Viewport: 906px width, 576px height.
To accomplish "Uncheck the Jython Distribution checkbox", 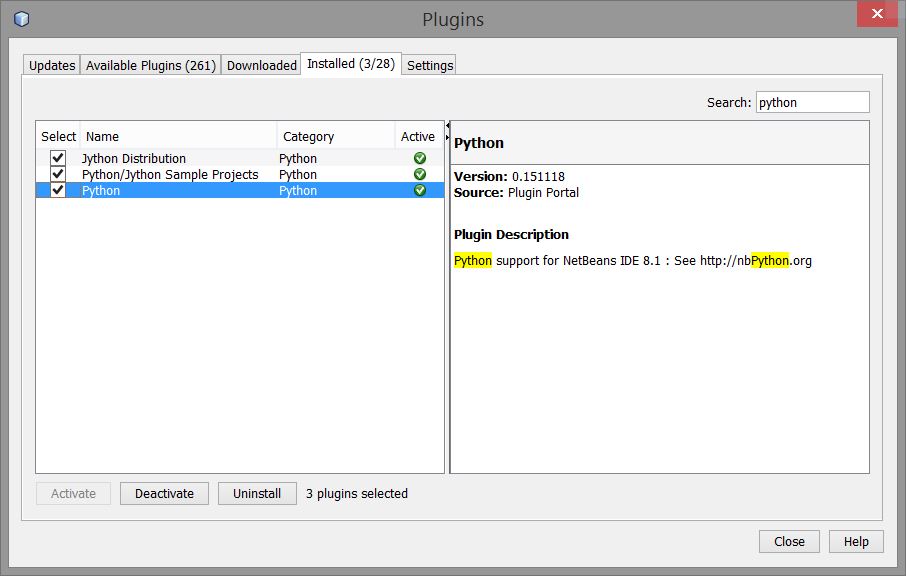I will [58, 158].
